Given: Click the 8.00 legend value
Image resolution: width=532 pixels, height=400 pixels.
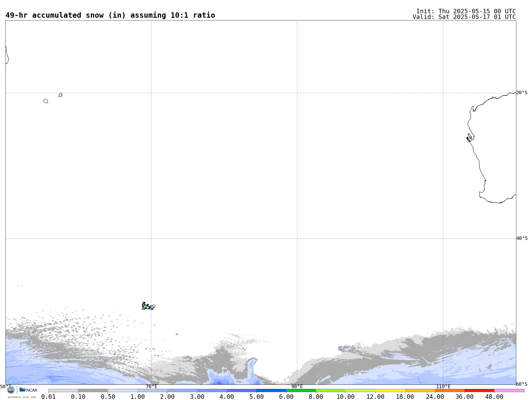Looking at the screenshot, I should coord(316,397).
